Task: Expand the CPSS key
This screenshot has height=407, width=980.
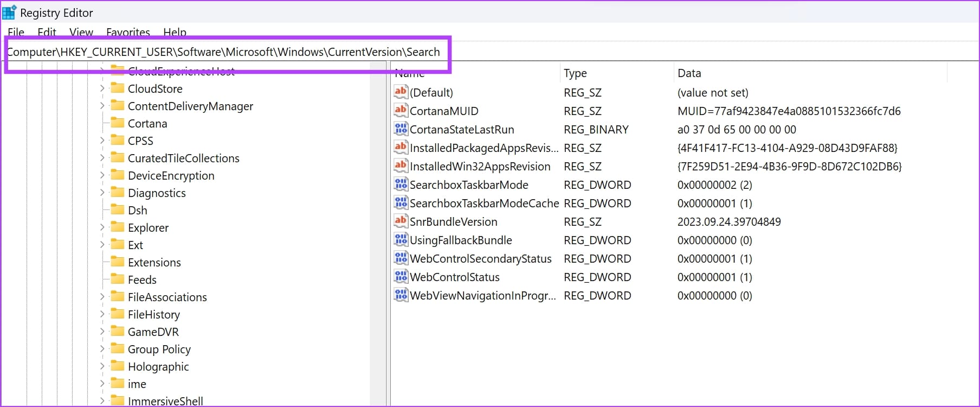Action: tap(102, 140)
